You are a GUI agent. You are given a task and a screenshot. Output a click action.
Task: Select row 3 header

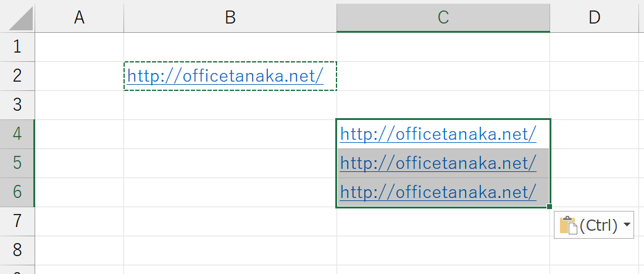(17, 105)
